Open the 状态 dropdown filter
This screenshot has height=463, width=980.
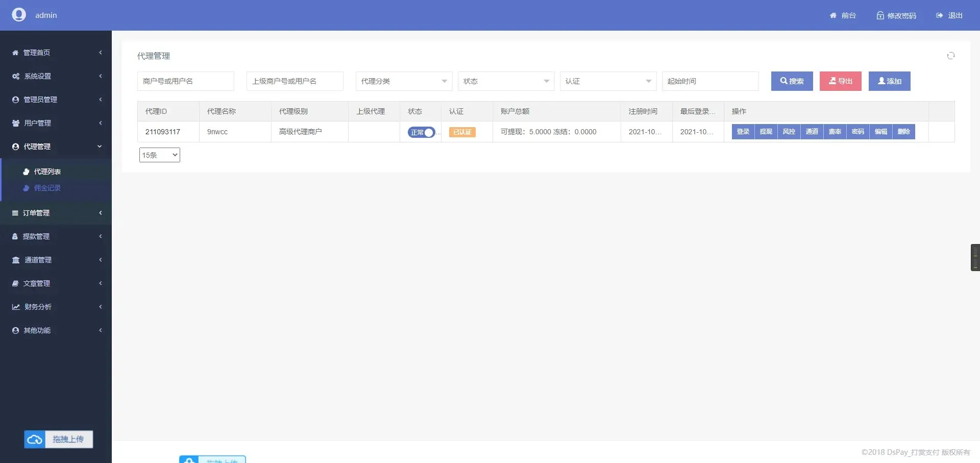(x=506, y=81)
